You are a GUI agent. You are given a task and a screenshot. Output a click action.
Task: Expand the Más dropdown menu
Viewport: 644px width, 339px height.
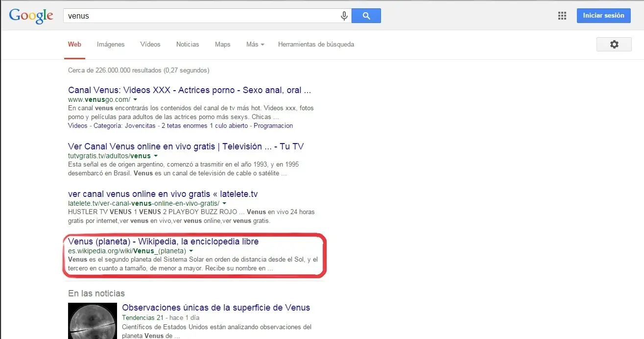tap(255, 44)
